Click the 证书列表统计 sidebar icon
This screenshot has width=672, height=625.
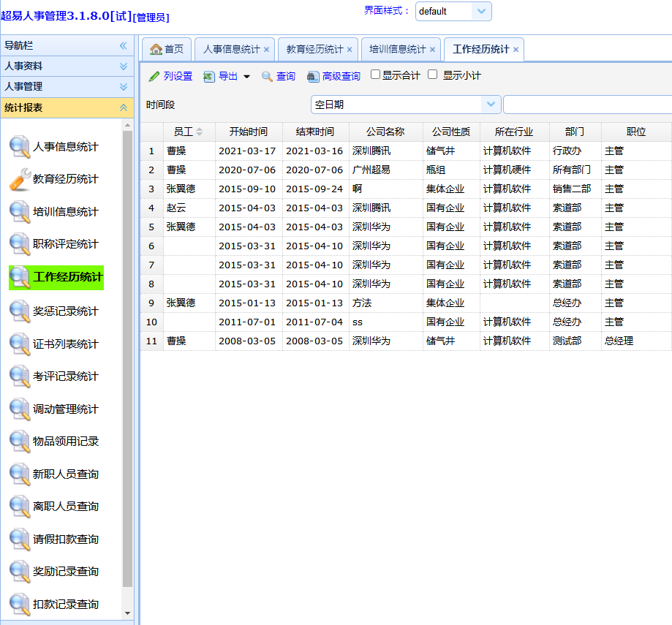click(20, 344)
